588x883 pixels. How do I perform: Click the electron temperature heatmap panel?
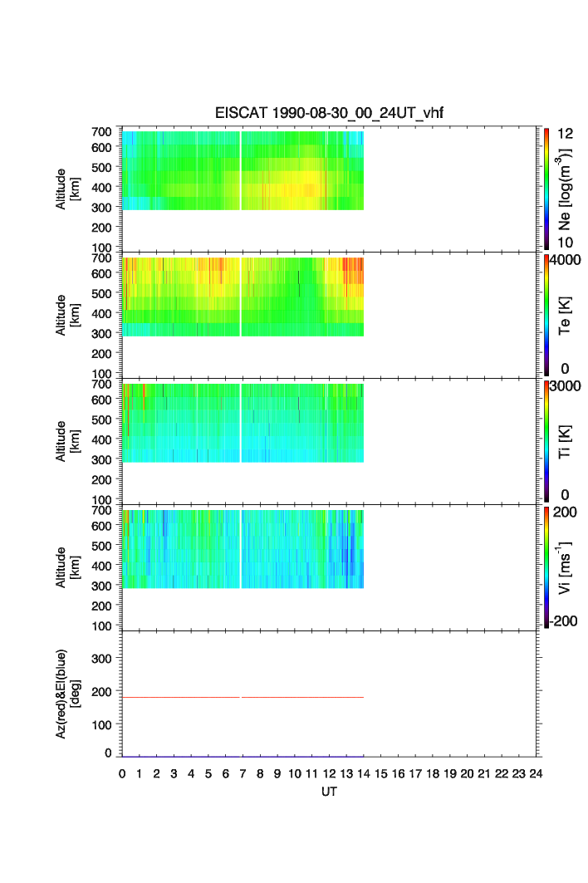coord(243,297)
